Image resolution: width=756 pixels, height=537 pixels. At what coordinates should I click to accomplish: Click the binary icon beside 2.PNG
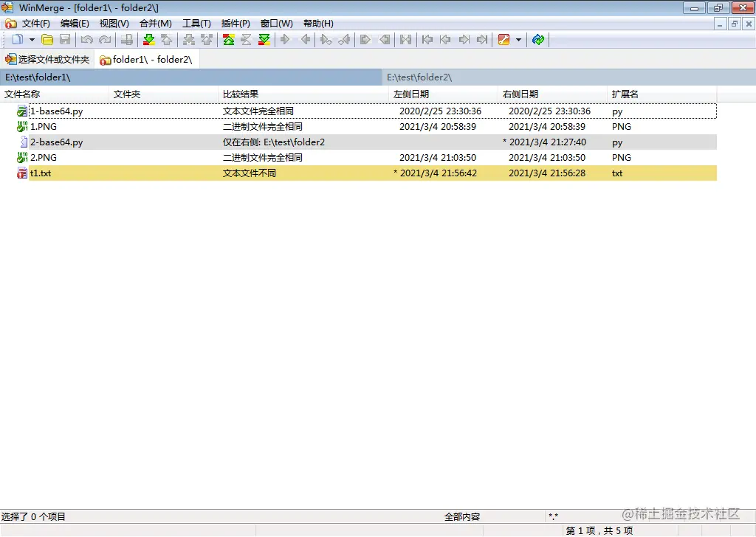21,158
